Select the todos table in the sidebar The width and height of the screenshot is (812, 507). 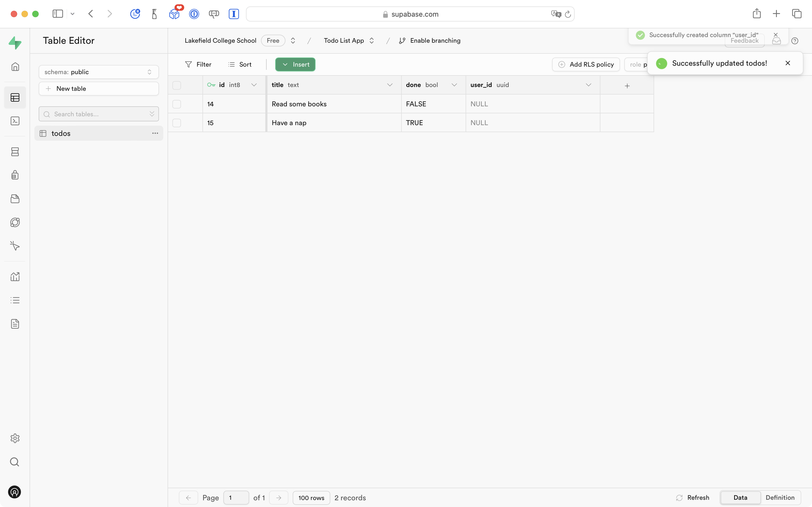pos(61,133)
